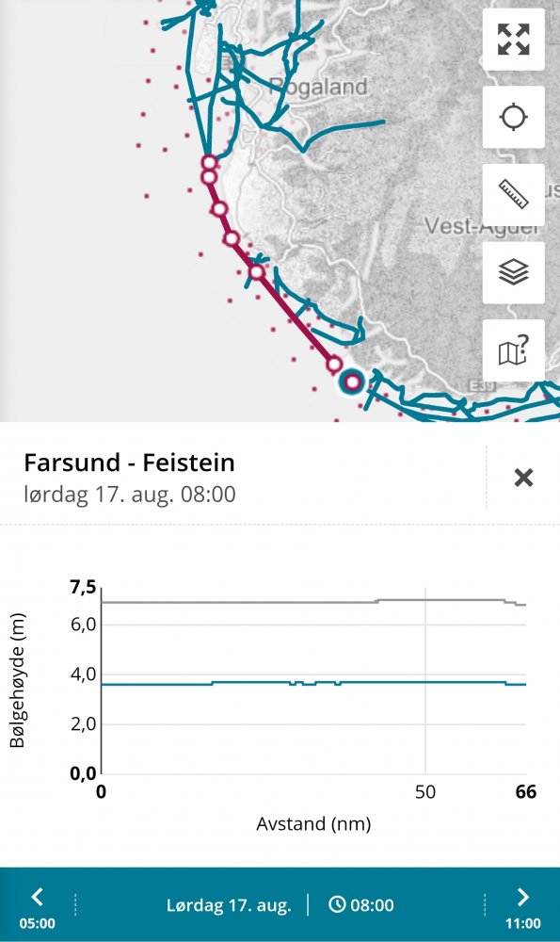560x942 pixels.
Task: Select the blue wave height line
Action: pyautogui.click(x=313, y=683)
